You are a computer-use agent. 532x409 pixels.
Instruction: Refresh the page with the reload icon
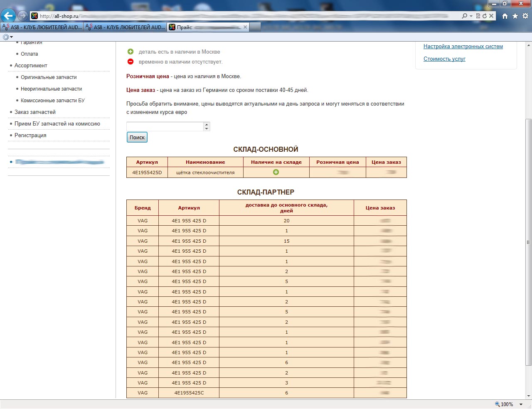tap(484, 16)
